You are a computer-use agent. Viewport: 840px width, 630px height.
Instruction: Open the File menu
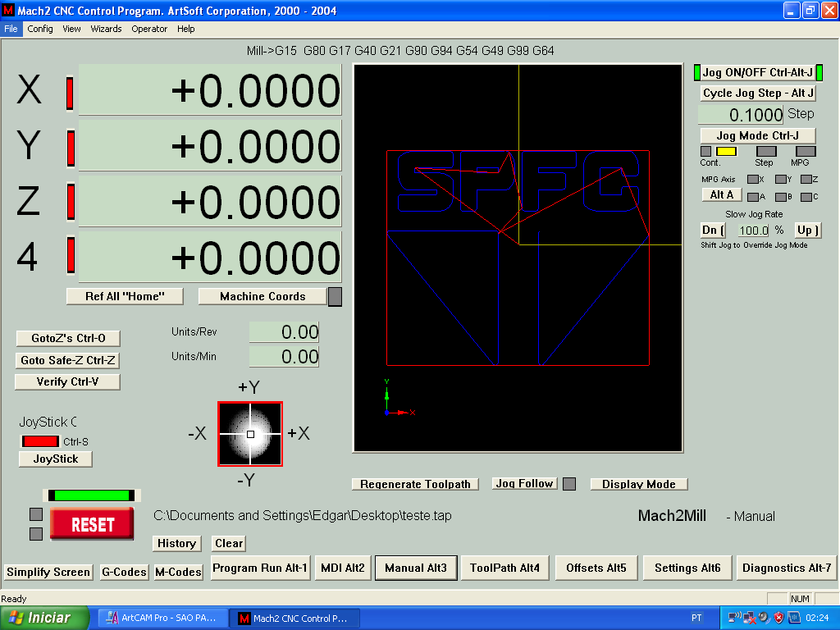pos(11,29)
